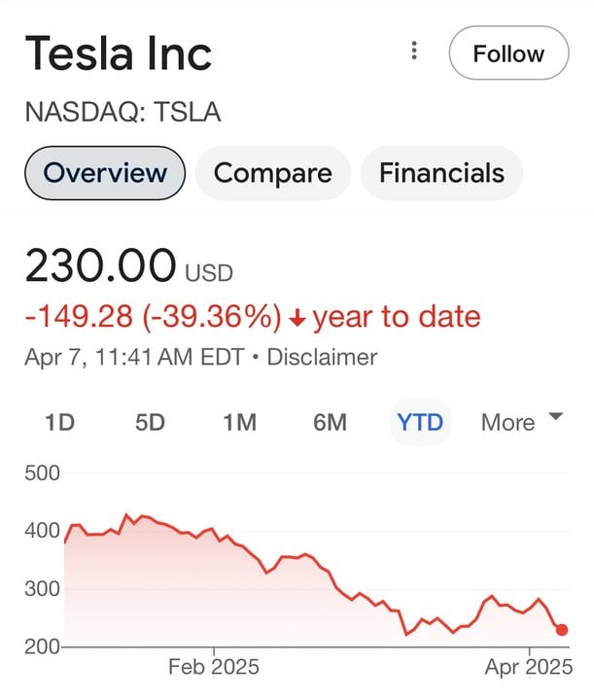Click the More dropdown arrow
This screenshot has height=700, width=594.
(x=555, y=416)
